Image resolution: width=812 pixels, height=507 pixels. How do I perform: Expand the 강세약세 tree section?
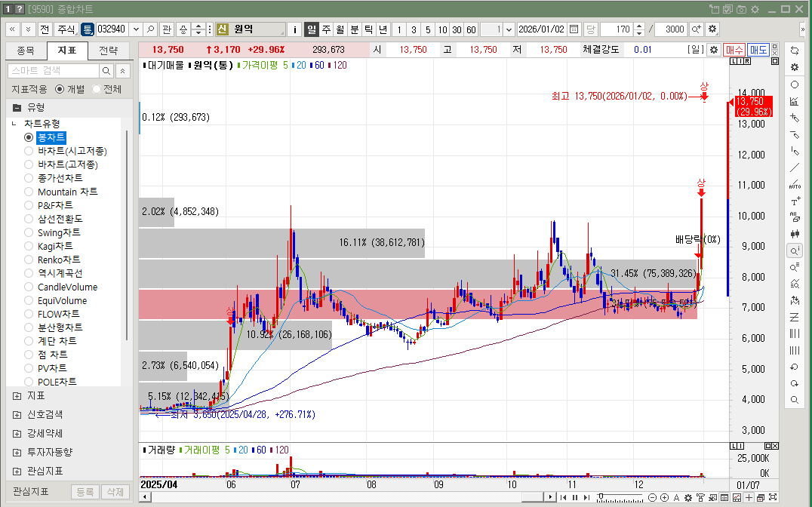pos(17,434)
